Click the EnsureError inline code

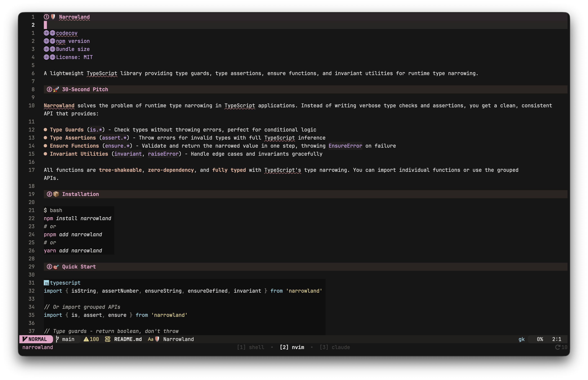[x=345, y=146]
